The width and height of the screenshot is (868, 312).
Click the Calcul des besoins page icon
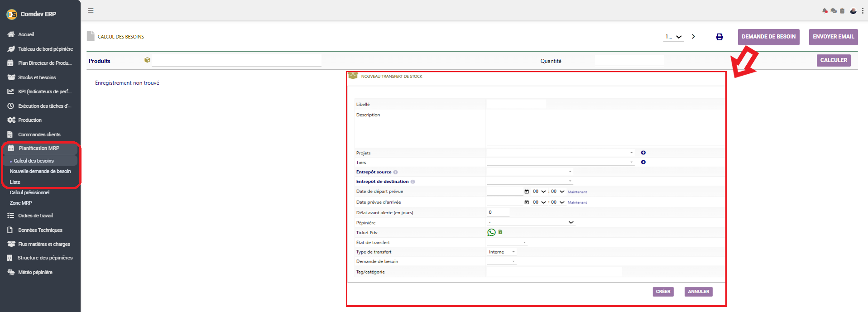(x=91, y=36)
